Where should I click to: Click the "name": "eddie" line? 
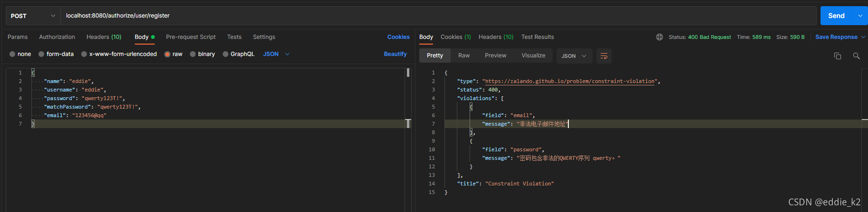coord(69,81)
